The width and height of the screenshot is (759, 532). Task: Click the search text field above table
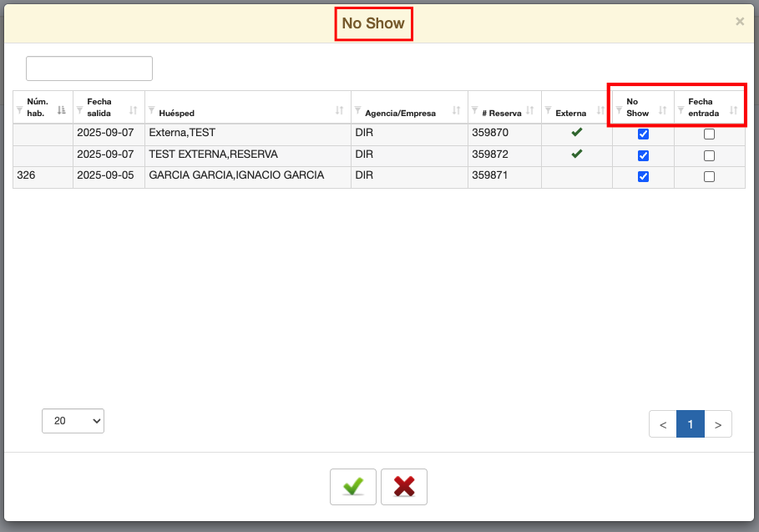[89, 68]
